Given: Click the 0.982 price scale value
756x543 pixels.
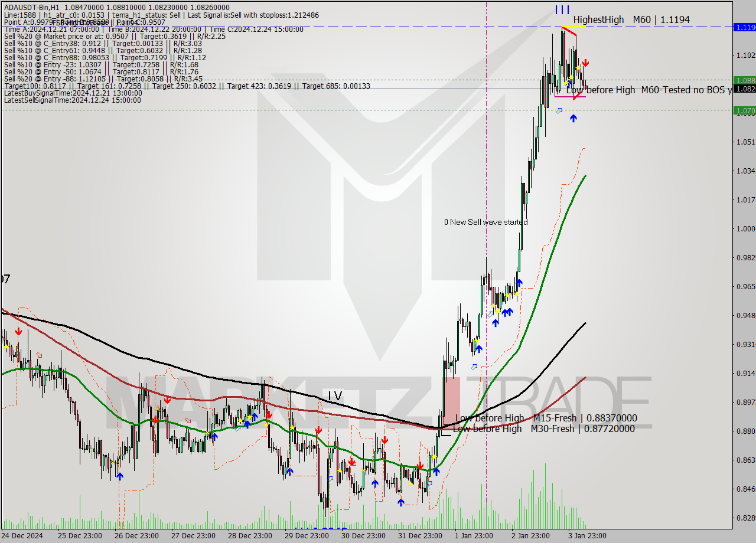Looking at the screenshot, I should pos(745,257).
